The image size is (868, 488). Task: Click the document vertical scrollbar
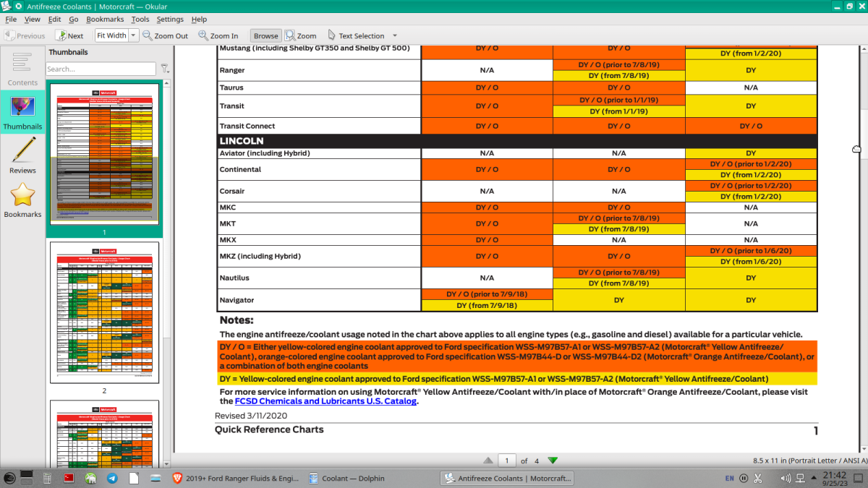click(x=864, y=249)
